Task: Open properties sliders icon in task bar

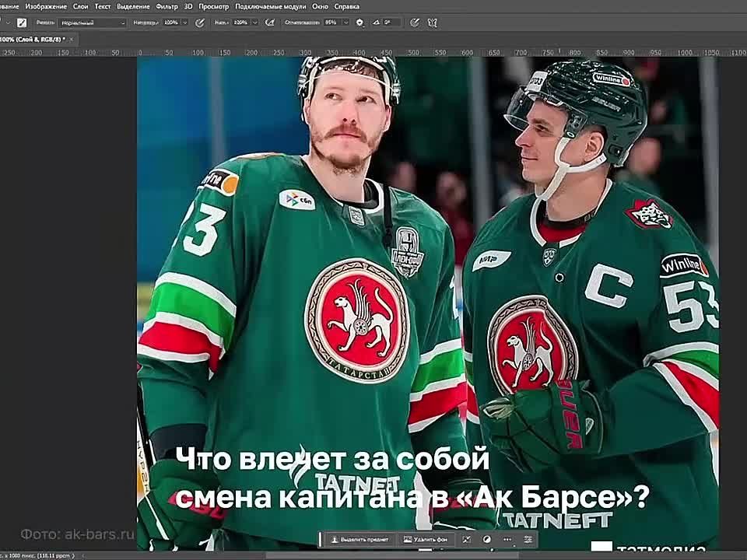Action: click(528, 540)
